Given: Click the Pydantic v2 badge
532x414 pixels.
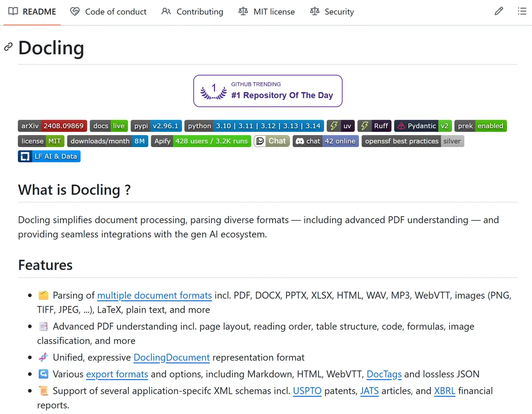Looking at the screenshot, I should point(423,126).
